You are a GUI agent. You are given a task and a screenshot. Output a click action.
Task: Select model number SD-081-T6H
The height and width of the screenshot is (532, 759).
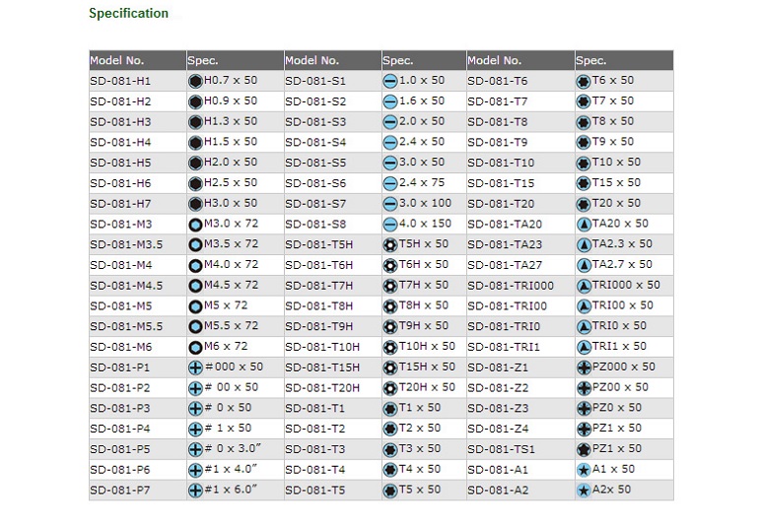(x=319, y=265)
